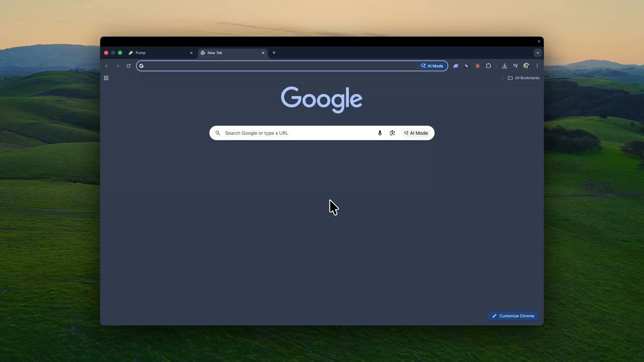Image resolution: width=644 pixels, height=362 pixels.
Task: Open the purple Phantom extension
Action: (456, 66)
